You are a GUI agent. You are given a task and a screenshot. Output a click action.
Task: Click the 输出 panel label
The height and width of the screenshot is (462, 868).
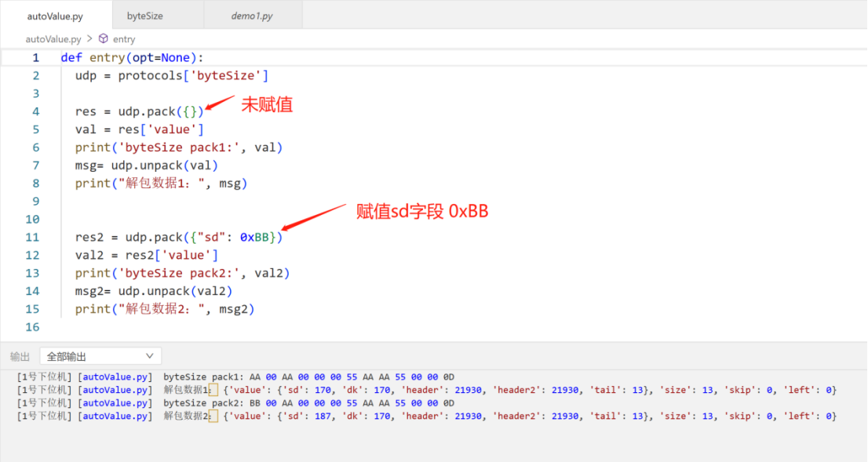[x=20, y=357]
